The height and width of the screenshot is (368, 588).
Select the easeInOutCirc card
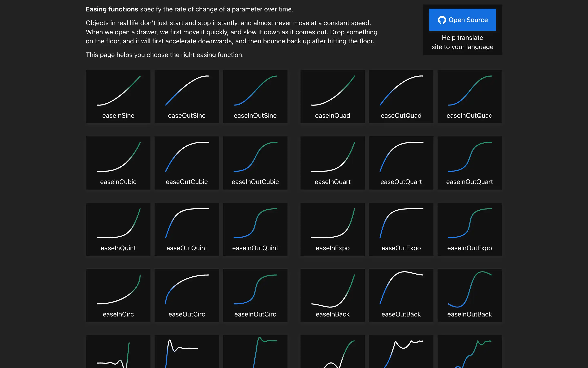tap(255, 295)
